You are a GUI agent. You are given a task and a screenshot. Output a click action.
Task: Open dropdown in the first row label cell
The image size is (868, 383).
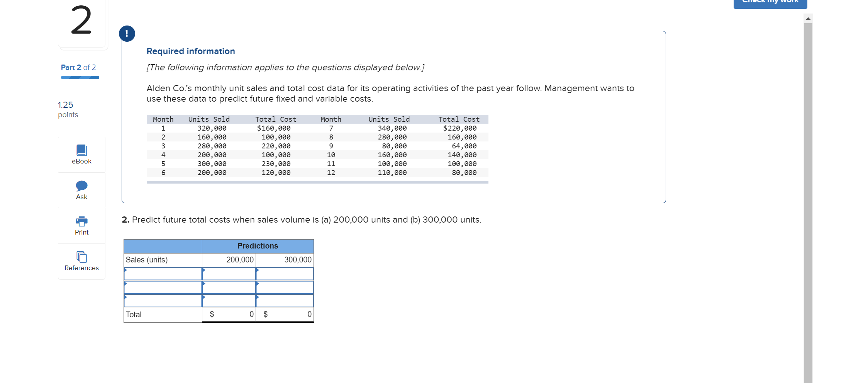click(x=162, y=274)
